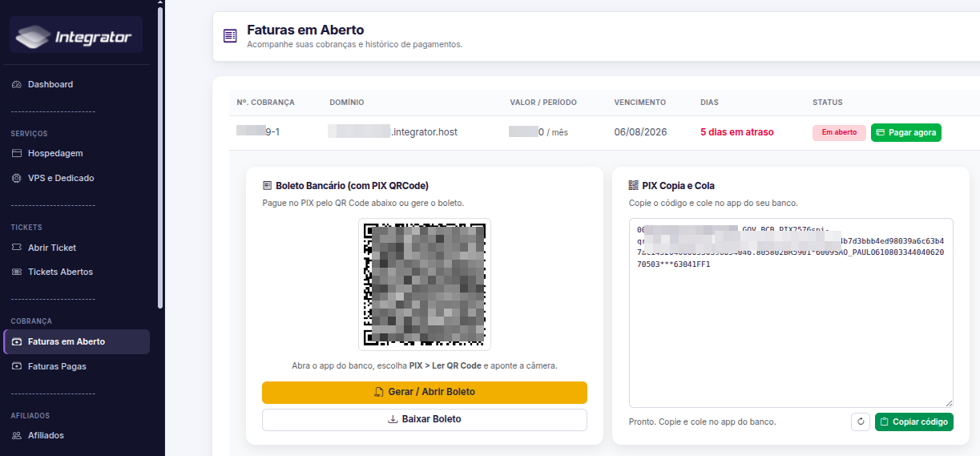Click the Tickets Abertos icon
The image size is (980, 456).
coord(17,272)
